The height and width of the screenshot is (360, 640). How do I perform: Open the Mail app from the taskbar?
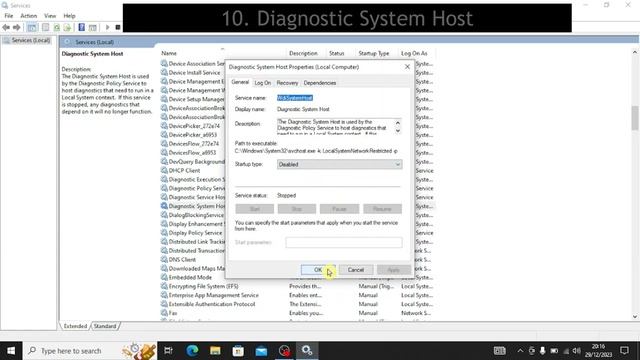click(x=261, y=351)
